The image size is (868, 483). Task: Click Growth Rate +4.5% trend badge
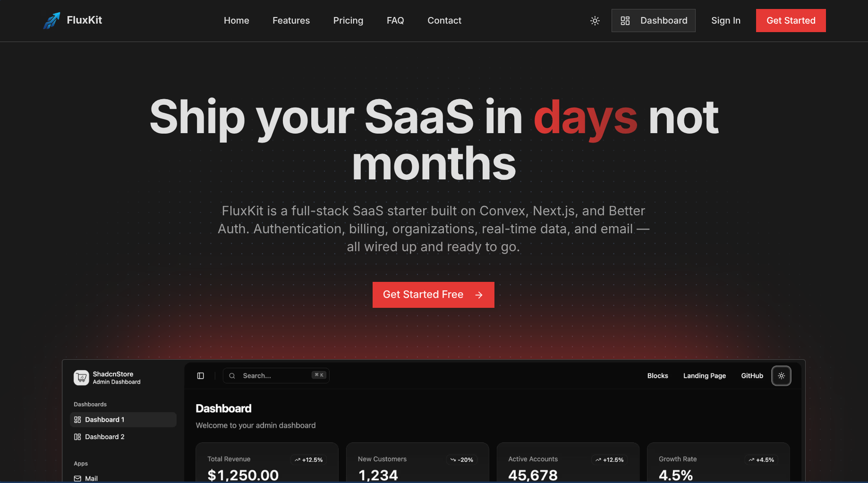coord(761,460)
